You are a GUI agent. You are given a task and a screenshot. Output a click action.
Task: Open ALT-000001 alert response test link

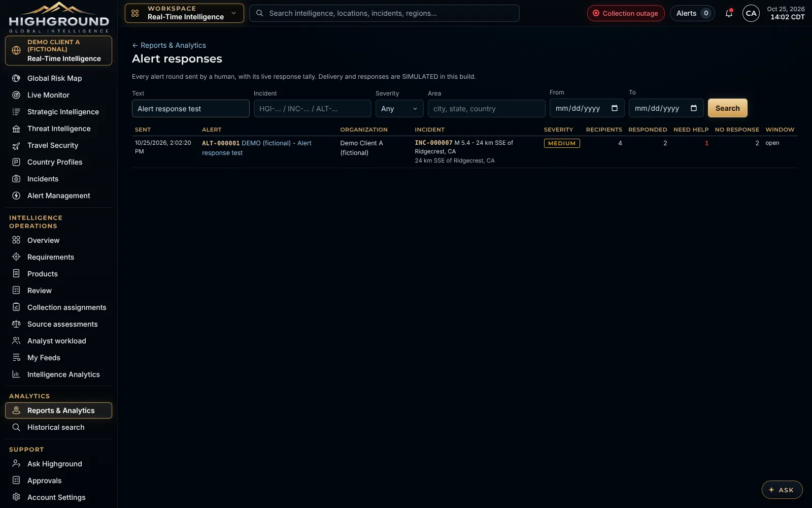coord(257,148)
